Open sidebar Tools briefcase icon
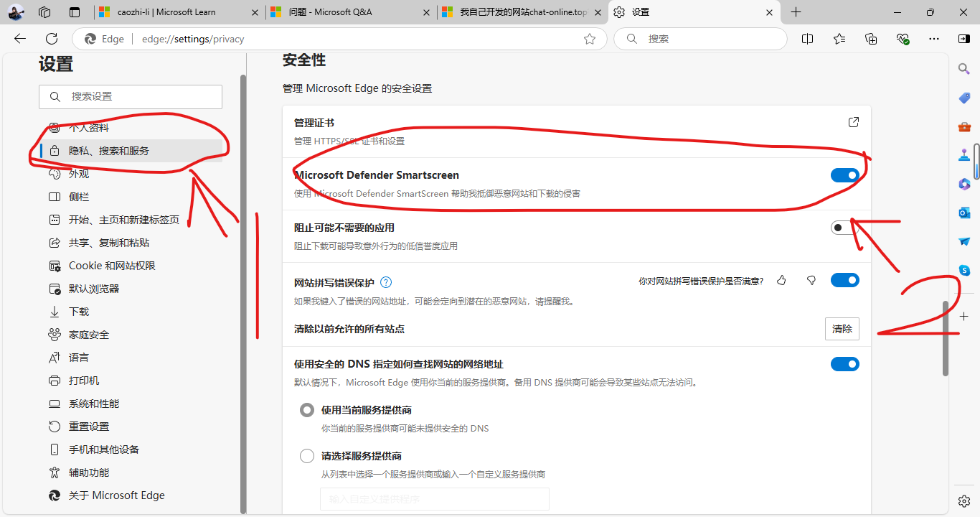The height and width of the screenshot is (517, 980). [x=964, y=126]
